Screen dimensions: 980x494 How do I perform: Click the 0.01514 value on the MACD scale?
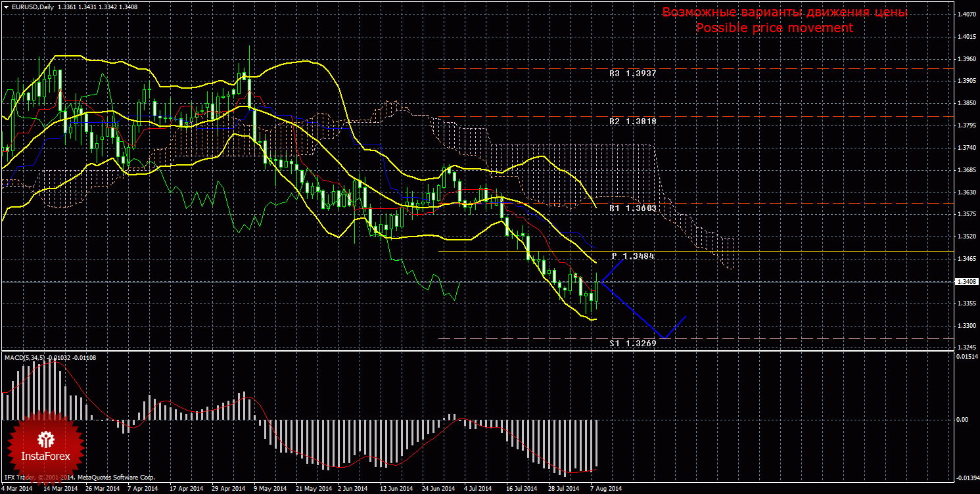(968, 357)
